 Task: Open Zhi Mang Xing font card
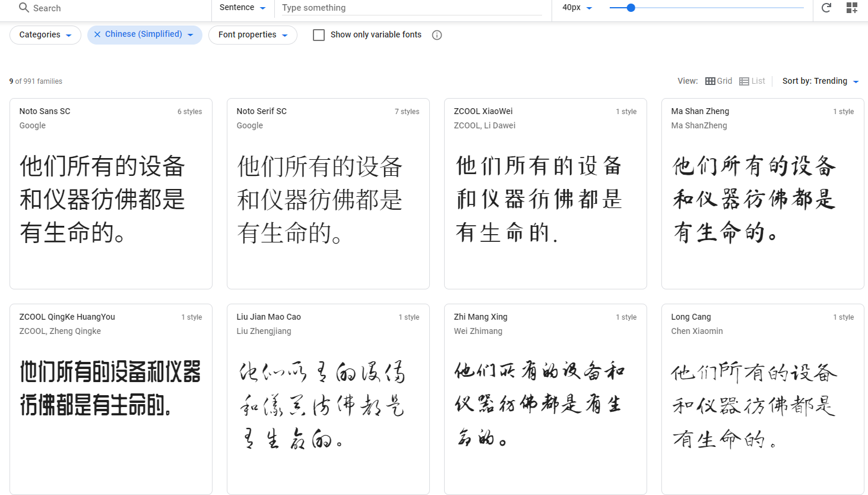tap(546, 399)
